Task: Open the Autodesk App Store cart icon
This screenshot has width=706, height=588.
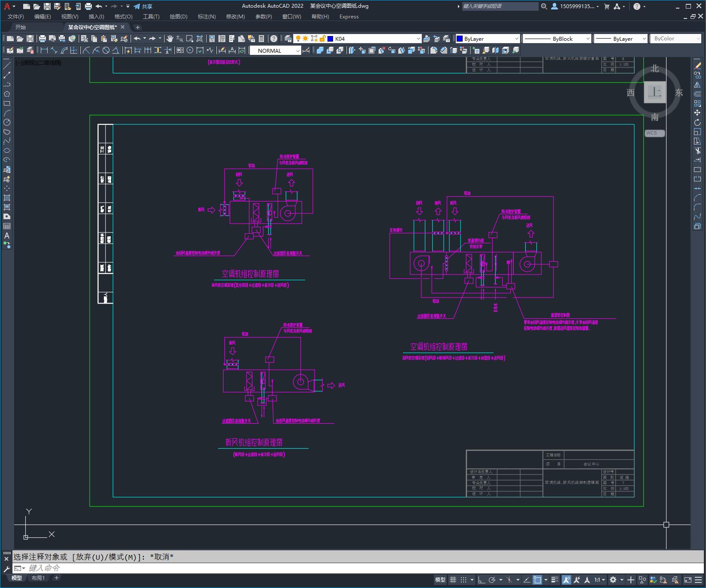Action: point(607,6)
